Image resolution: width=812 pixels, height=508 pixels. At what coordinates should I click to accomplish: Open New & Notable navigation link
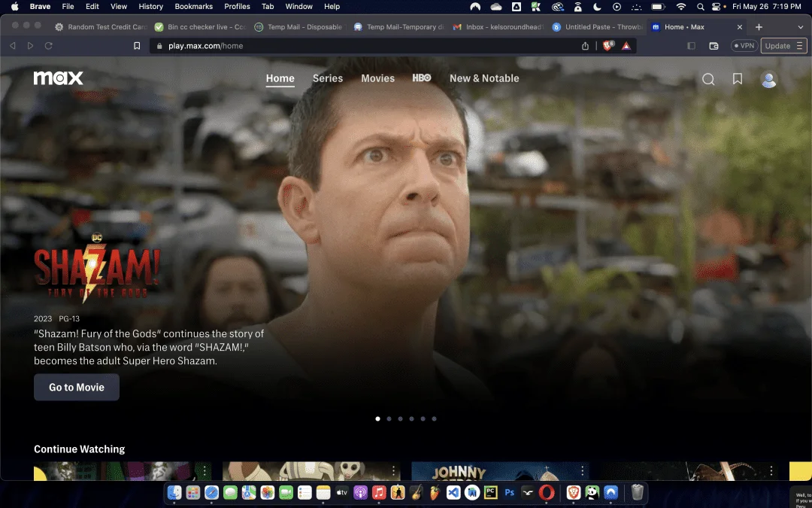tap(484, 78)
